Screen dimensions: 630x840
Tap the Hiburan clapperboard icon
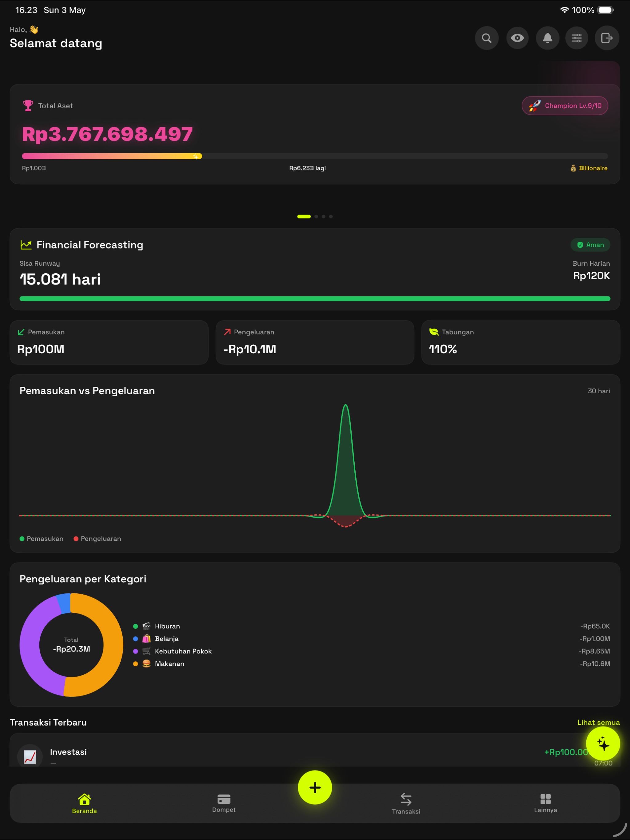click(146, 626)
